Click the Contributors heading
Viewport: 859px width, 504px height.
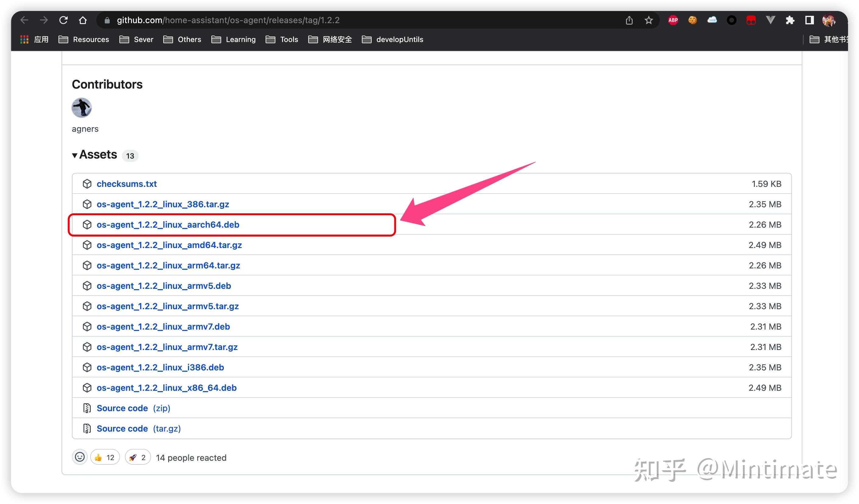click(107, 84)
